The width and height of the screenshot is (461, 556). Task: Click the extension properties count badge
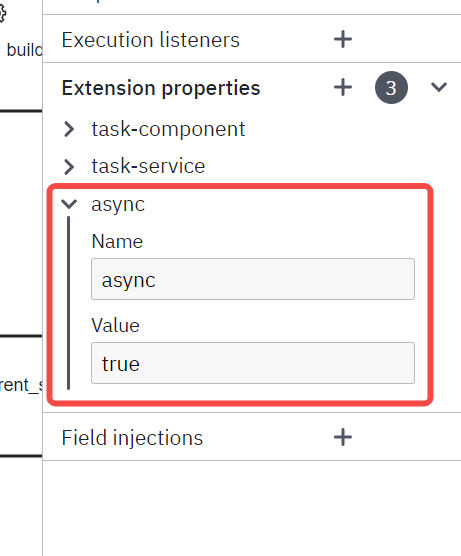click(x=391, y=88)
